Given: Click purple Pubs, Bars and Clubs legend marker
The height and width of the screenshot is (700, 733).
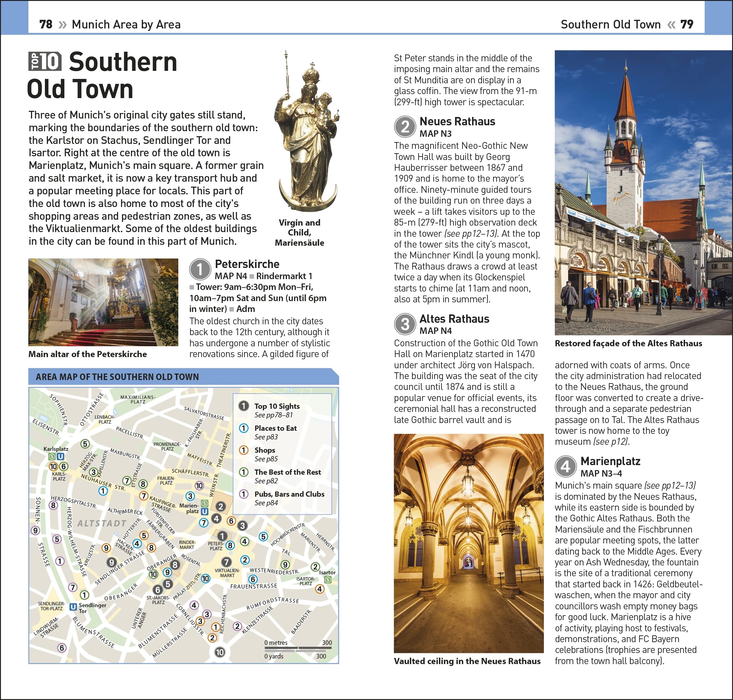Looking at the screenshot, I should click(x=244, y=494).
